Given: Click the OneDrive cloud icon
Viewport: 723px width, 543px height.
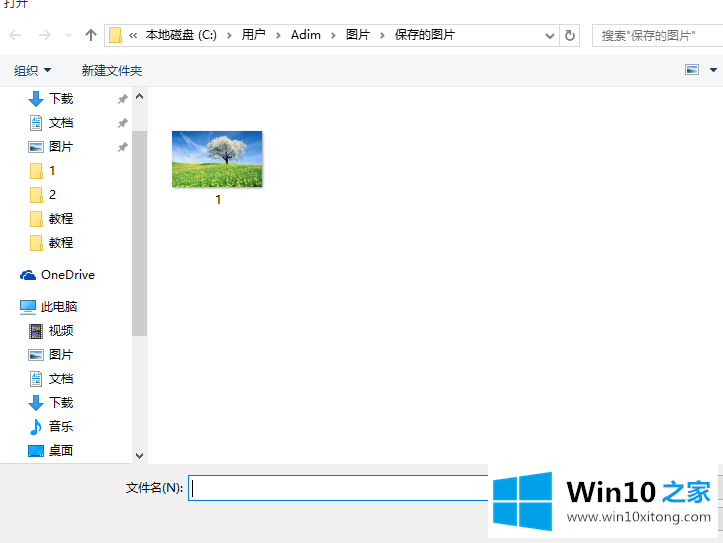Looking at the screenshot, I should tap(28, 275).
